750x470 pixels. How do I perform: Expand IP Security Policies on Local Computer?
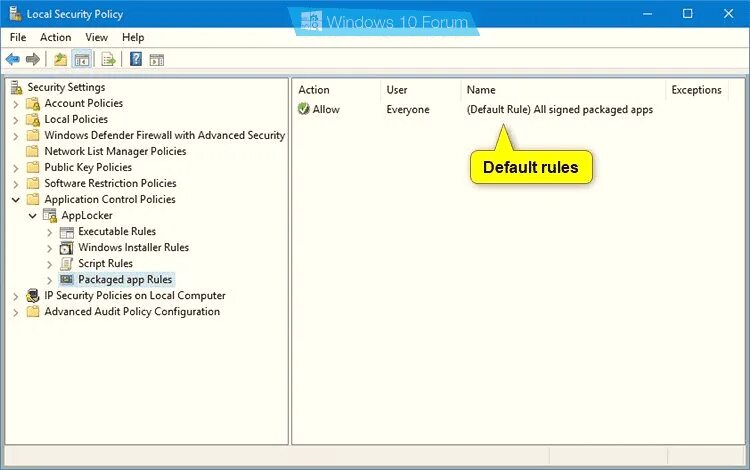pyautogui.click(x=16, y=297)
